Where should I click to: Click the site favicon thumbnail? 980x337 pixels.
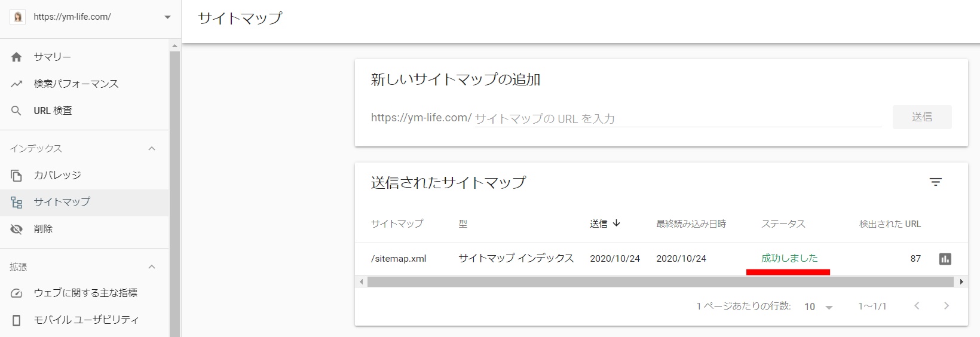click(18, 17)
